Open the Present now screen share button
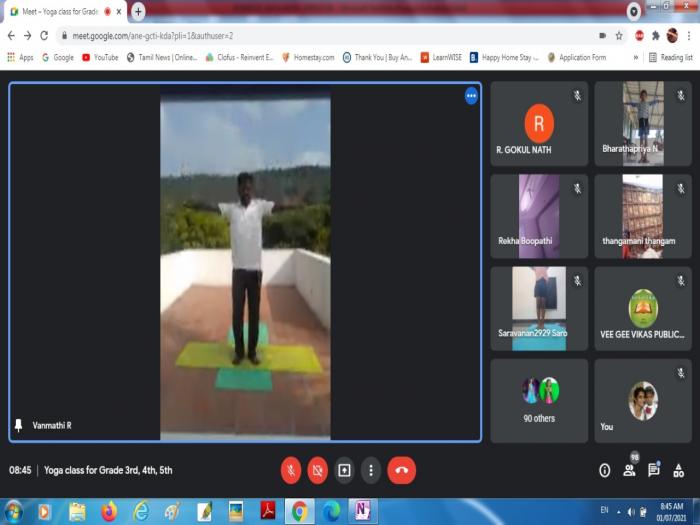This screenshot has height=525, width=700. point(344,470)
